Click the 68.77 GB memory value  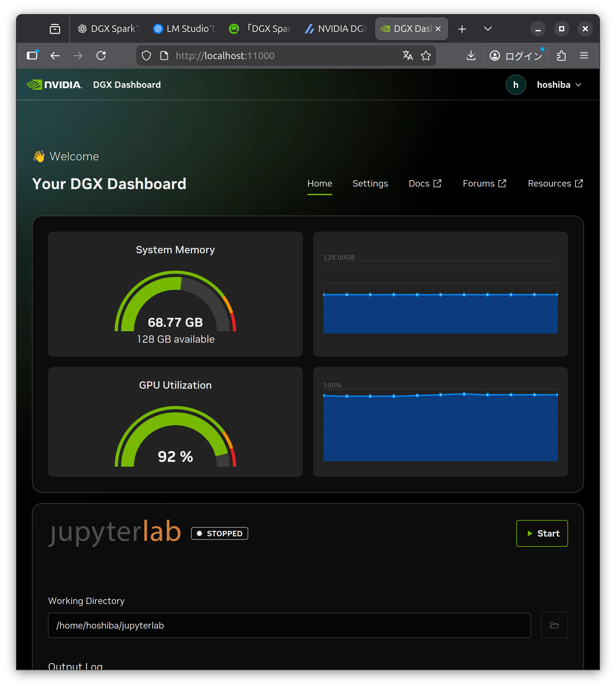click(x=175, y=322)
